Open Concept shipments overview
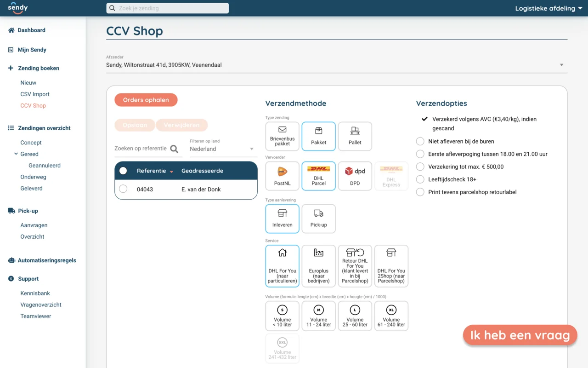This screenshot has width=588, height=368. pos(31,143)
